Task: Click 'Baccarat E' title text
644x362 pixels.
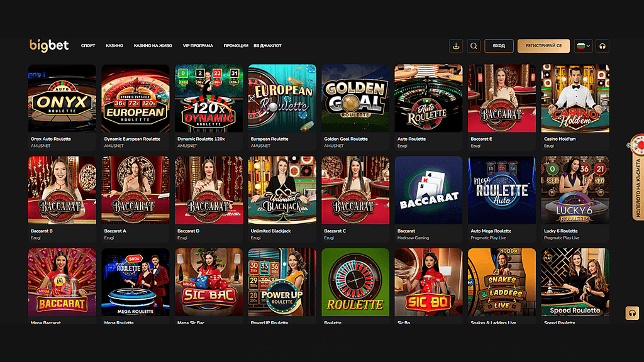Action: pyautogui.click(x=481, y=139)
